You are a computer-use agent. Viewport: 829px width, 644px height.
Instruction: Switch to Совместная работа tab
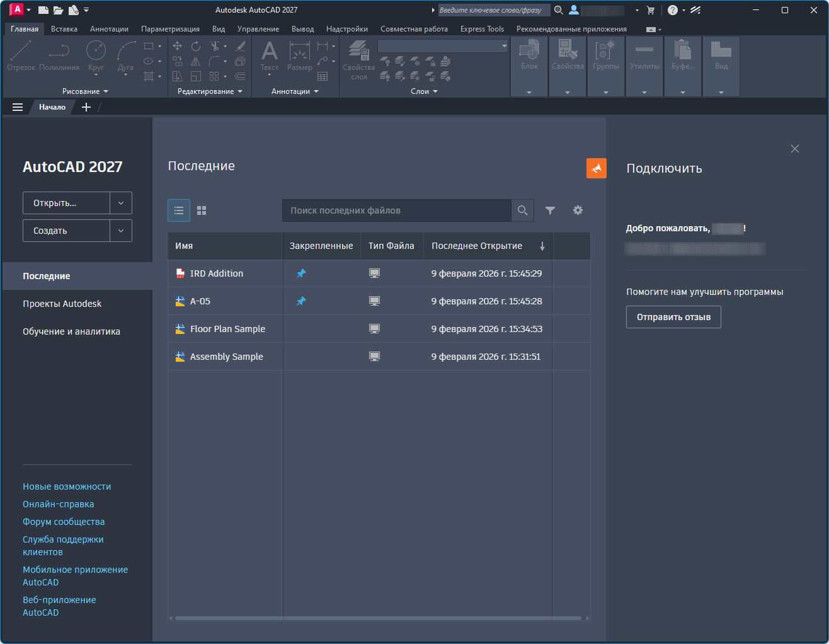414,29
